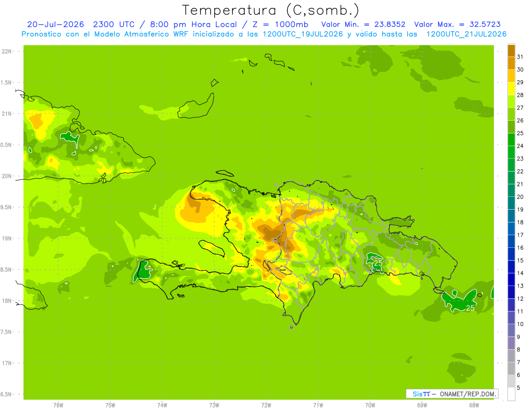Click the blue swatch between 15 and 16
Image resolution: width=532 pixels, height=411 pixels.
(x=511, y=254)
